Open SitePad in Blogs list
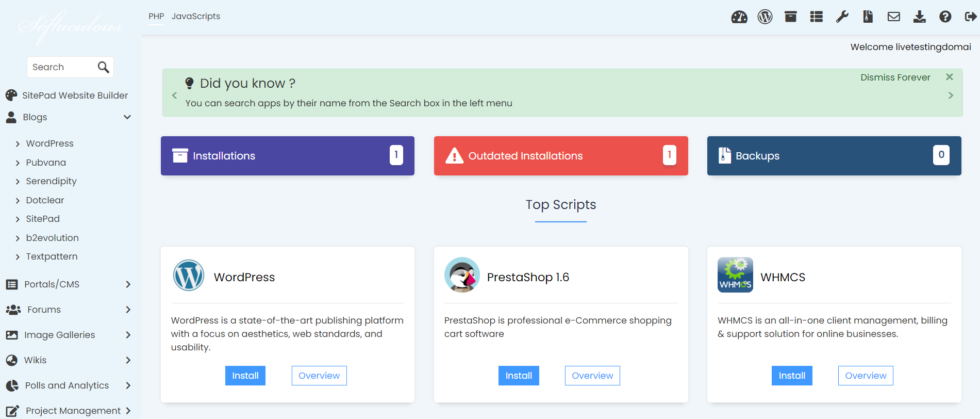 click(43, 219)
